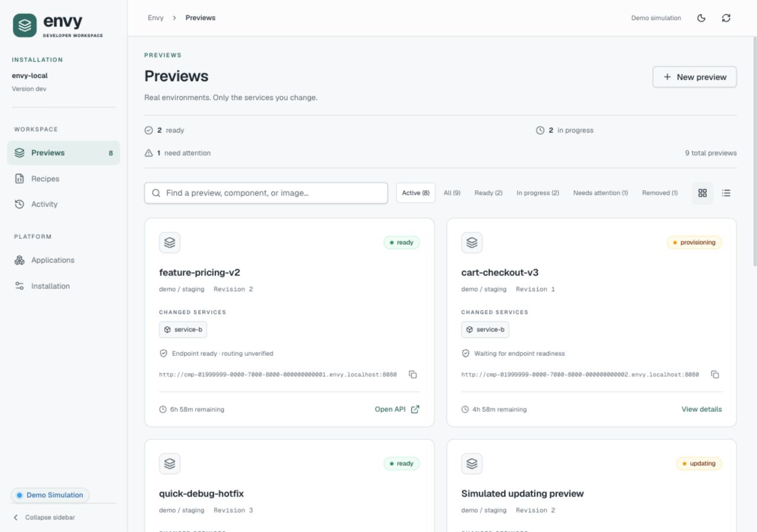Image resolution: width=757 pixels, height=532 pixels.
Task: Click the search magnifier icon
Action: pos(156,193)
